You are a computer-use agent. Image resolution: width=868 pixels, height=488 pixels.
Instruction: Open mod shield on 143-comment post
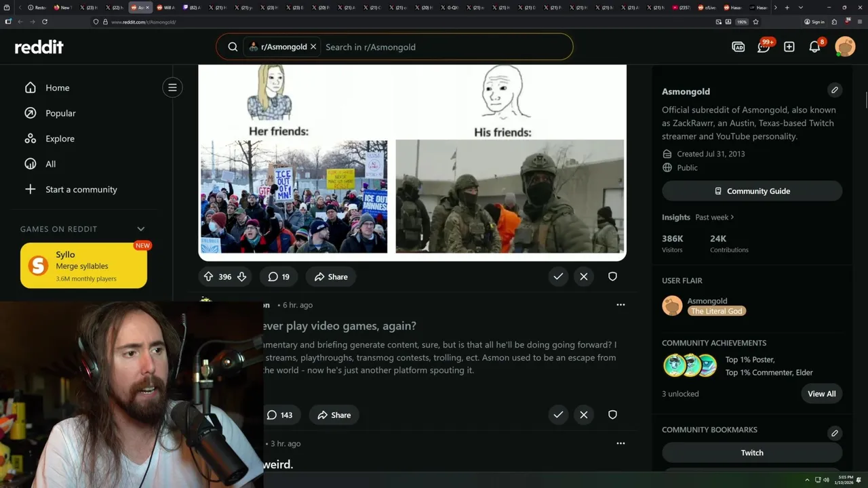pyautogui.click(x=612, y=415)
